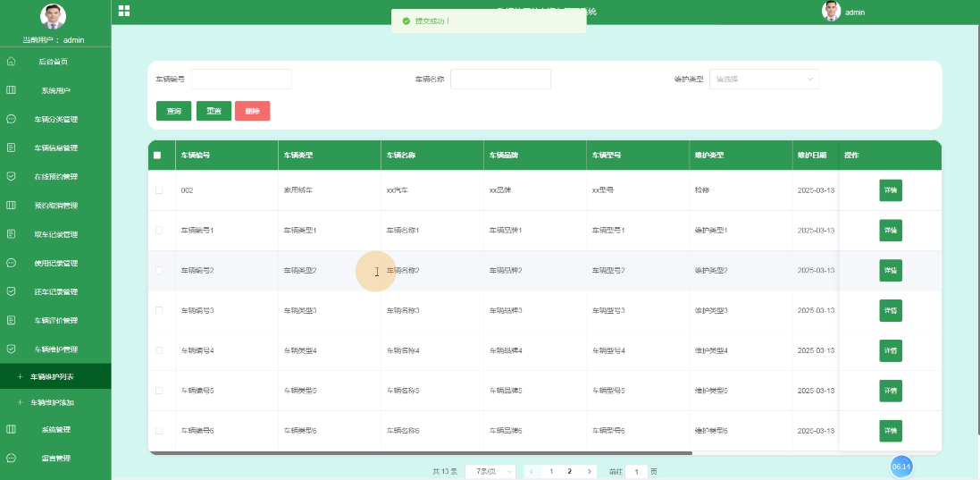Click the chat bubble icon beside 使用记录管理
Image resolution: width=980 pixels, height=480 pixels.
pyautogui.click(x=11, y=263)
